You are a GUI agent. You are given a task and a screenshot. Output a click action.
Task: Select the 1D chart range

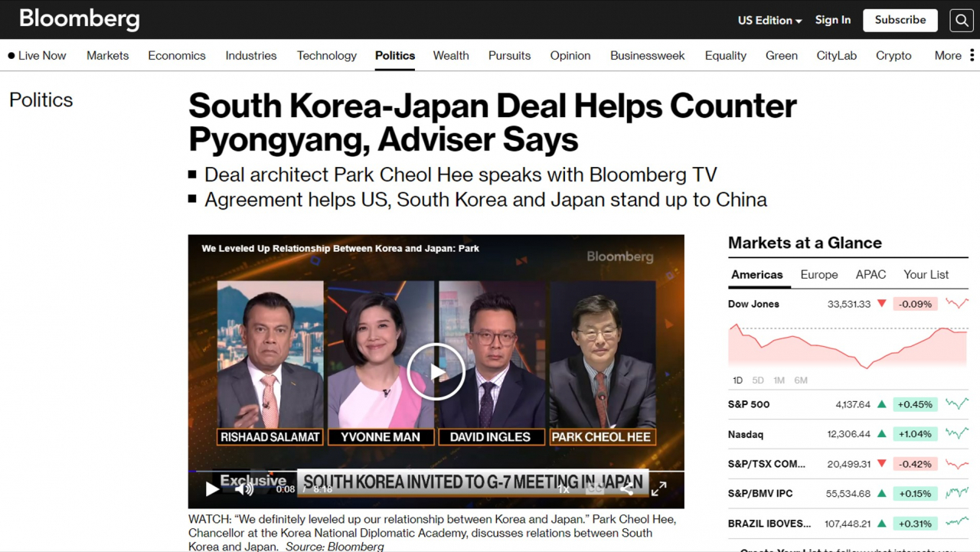(x=737, y=381)
